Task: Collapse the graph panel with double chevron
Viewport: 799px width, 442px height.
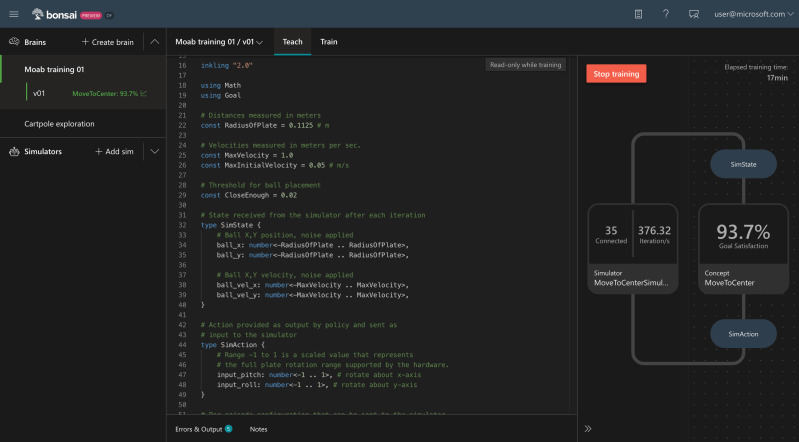Action: pos(588,429)
